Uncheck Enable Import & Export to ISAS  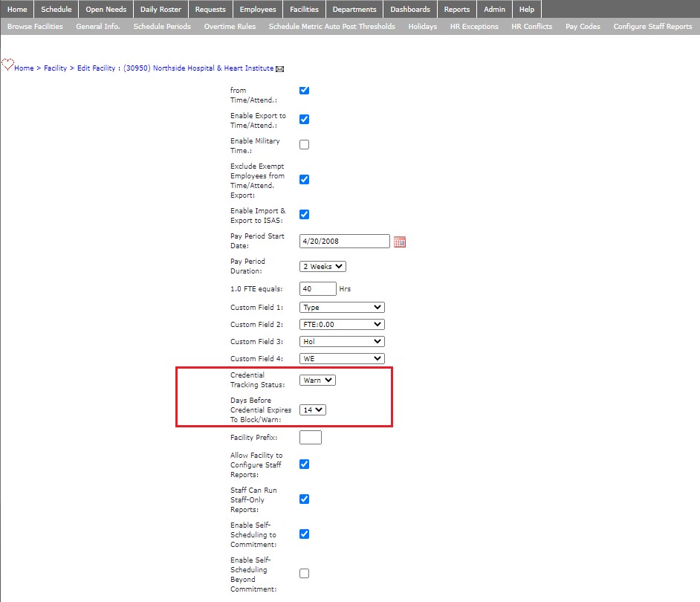[x=304, y=214]
